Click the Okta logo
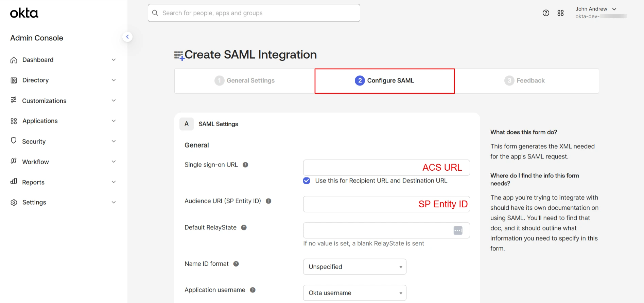This screenshot has height=303, width=644. (24, 13)
